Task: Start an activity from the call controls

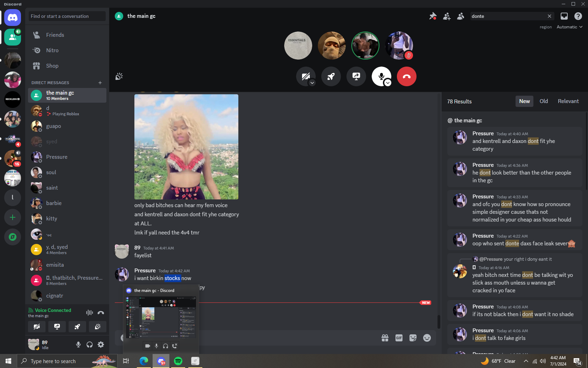Action: tap(331, 76)
